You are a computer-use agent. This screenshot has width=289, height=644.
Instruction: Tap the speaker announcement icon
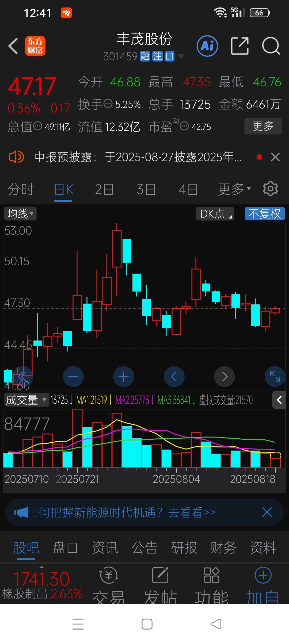(16, 157)
